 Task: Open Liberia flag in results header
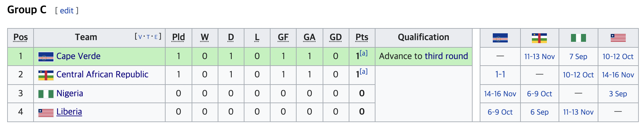tap(618, 38)
